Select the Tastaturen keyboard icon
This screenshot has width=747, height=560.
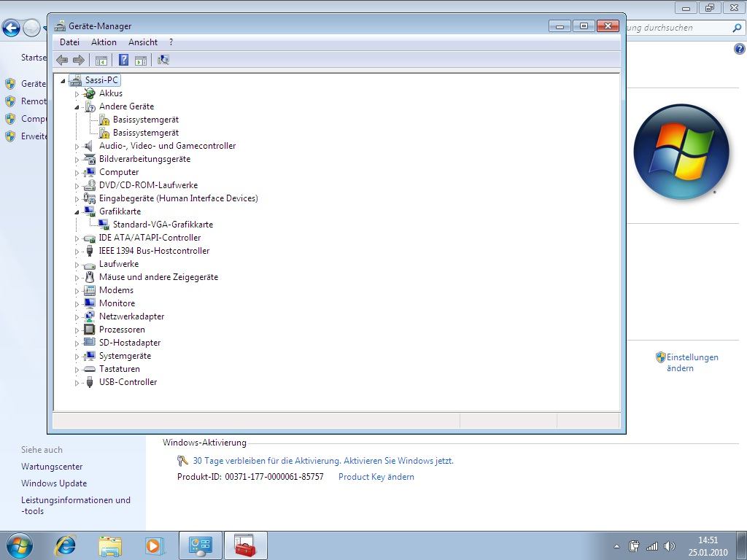pyautogui.click(x=89, y=369)
